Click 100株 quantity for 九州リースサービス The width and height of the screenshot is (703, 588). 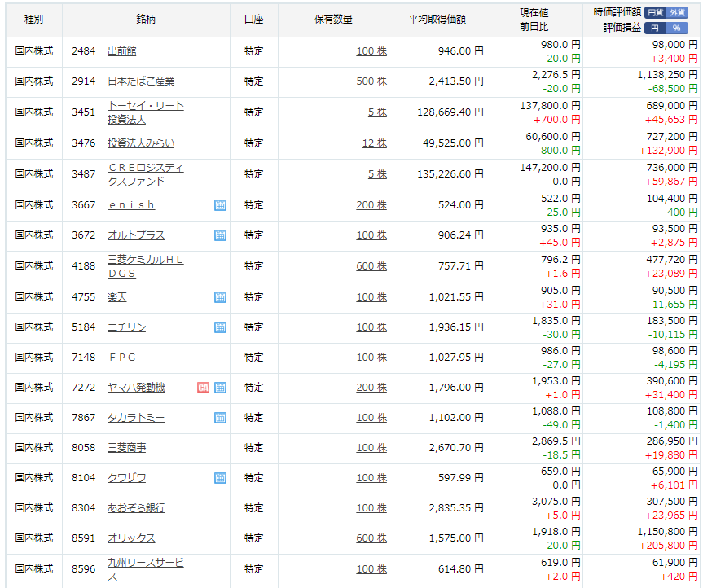(x=371, y=568)
